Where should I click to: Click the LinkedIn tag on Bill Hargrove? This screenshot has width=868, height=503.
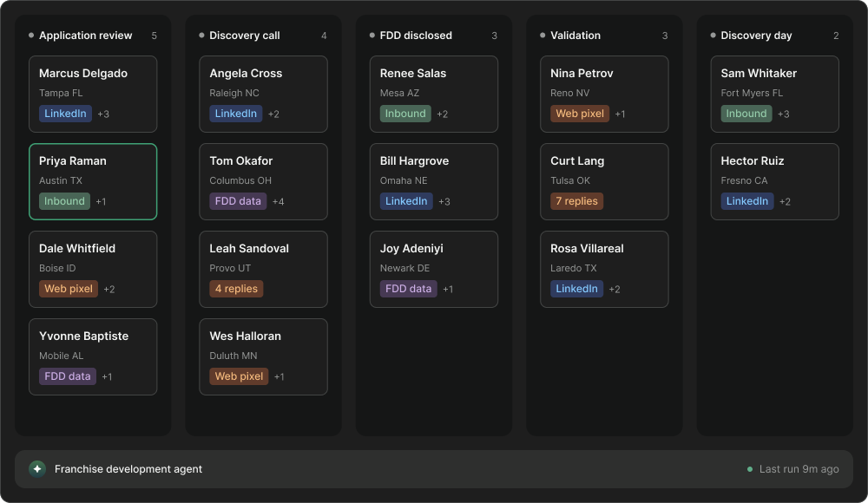406,201
